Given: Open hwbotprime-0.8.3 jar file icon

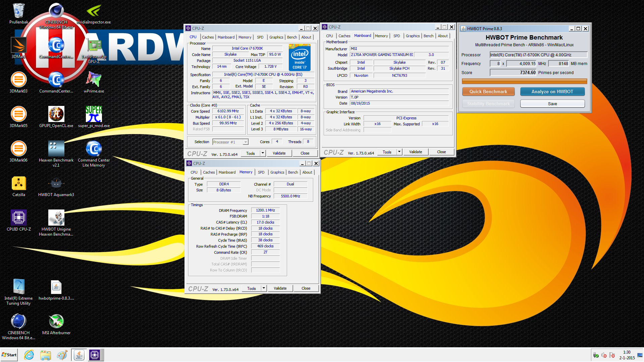Looking at the screenshot, I should (56, 290).
